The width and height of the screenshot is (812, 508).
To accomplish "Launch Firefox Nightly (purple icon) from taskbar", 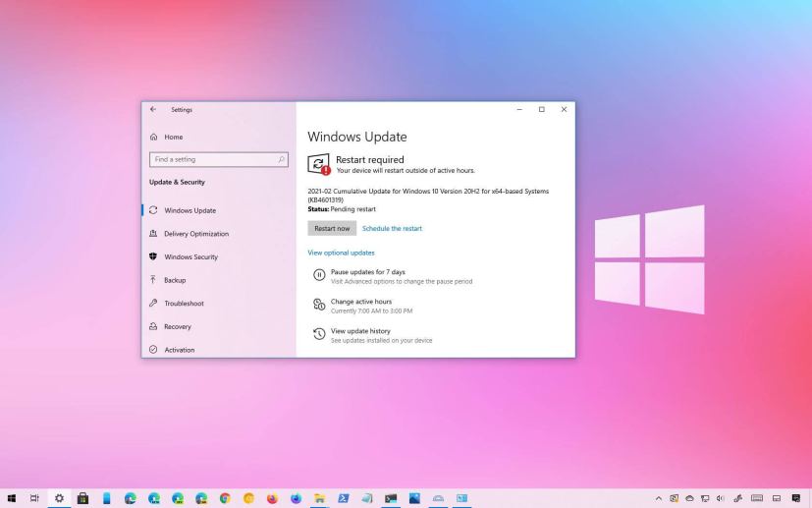I will pyautogui.click(x=296, y=499).
